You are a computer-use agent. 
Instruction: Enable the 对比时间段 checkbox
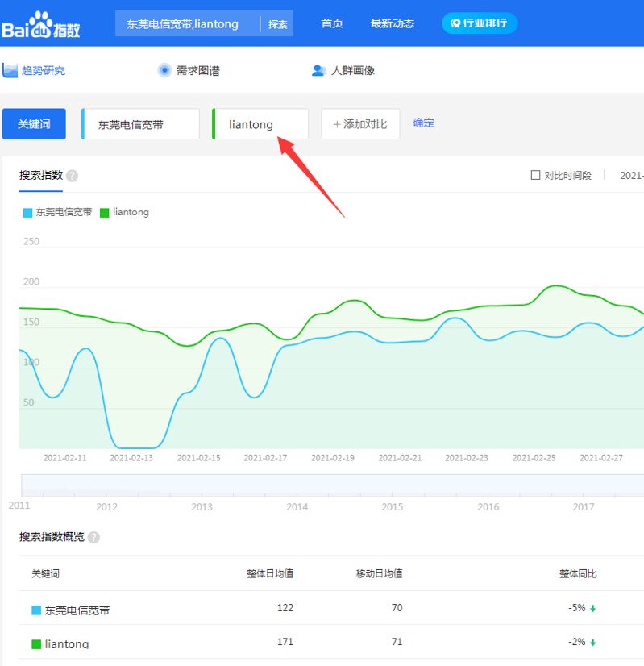[535, 175]
